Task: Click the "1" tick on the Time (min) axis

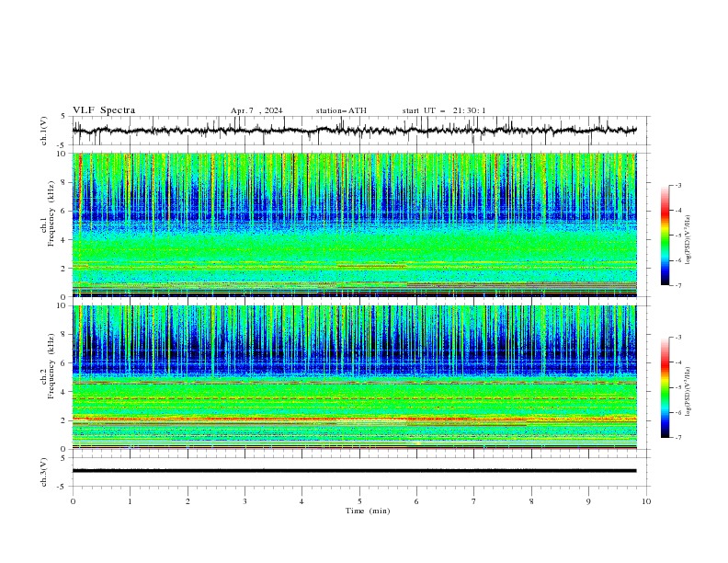Action: (130, 501)
